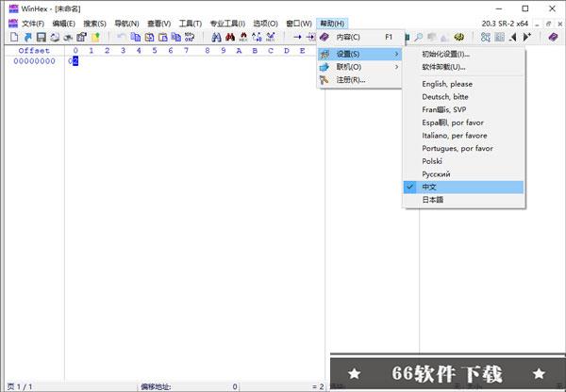Click the WinHex menu bar application icon
The height and width of the screenshot is (392, 566).
pyautogui.click(x=13, y=24)
